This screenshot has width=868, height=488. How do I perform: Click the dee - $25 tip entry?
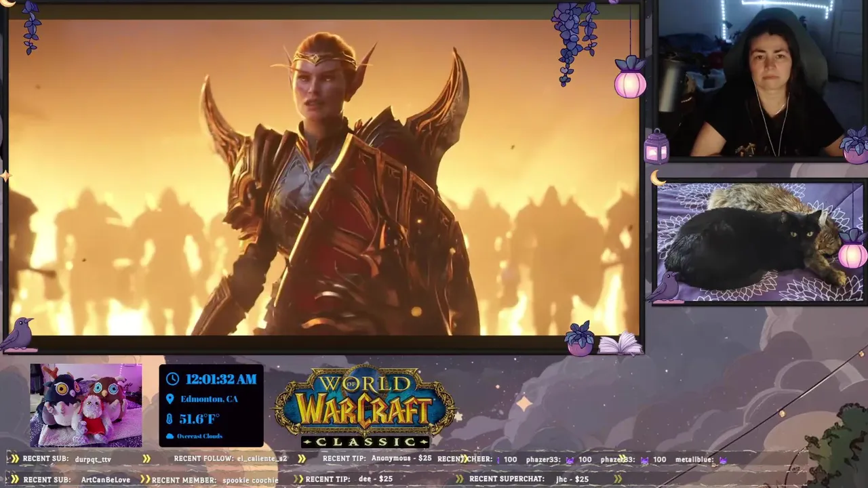[x=376, y=479]
